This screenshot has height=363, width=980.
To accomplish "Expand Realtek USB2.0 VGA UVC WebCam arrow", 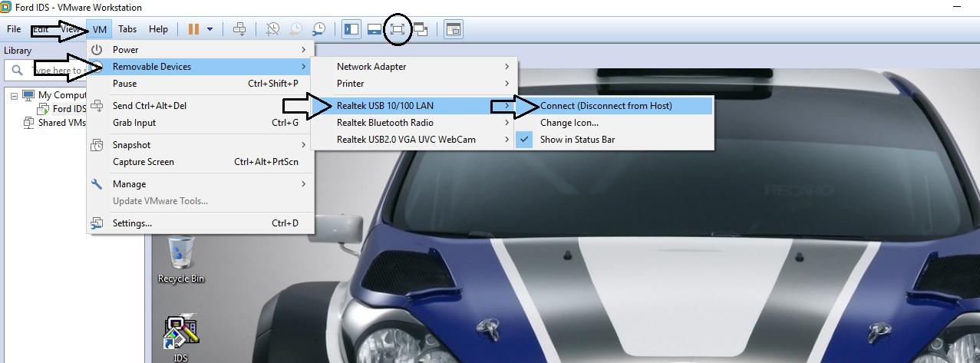I will (x=506, y=140).
